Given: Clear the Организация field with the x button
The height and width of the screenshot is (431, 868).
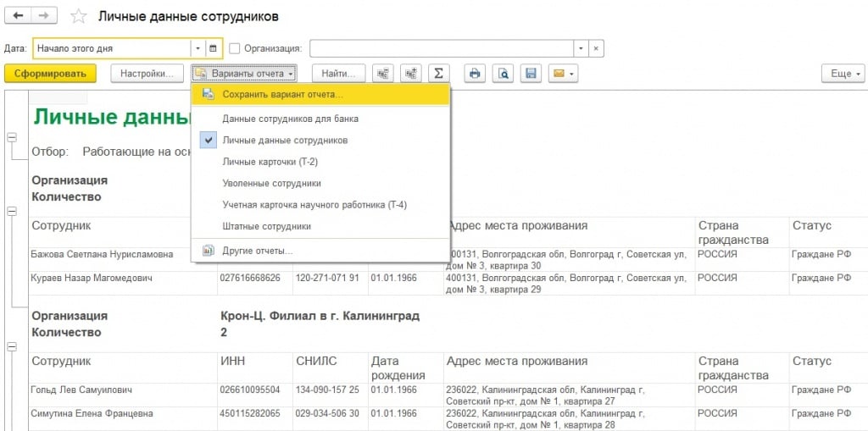Looking at the screenshot, I should coord(597,48).
